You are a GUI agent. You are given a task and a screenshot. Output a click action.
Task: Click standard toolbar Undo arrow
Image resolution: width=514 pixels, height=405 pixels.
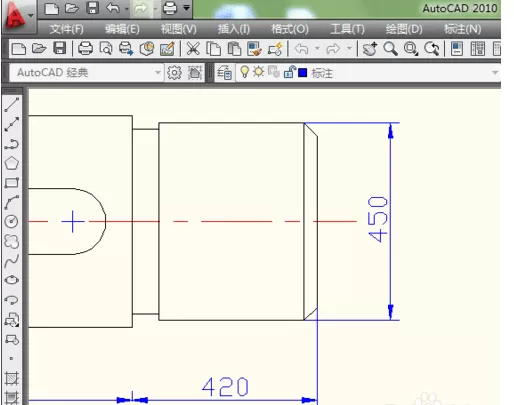tap(301, 49)
